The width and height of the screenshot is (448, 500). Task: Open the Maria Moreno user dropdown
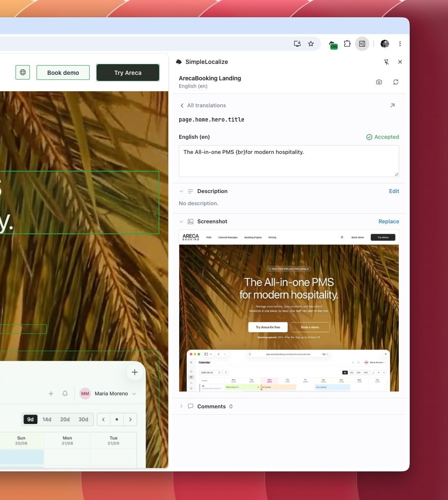pyautogui.click(x=108, y=394)
